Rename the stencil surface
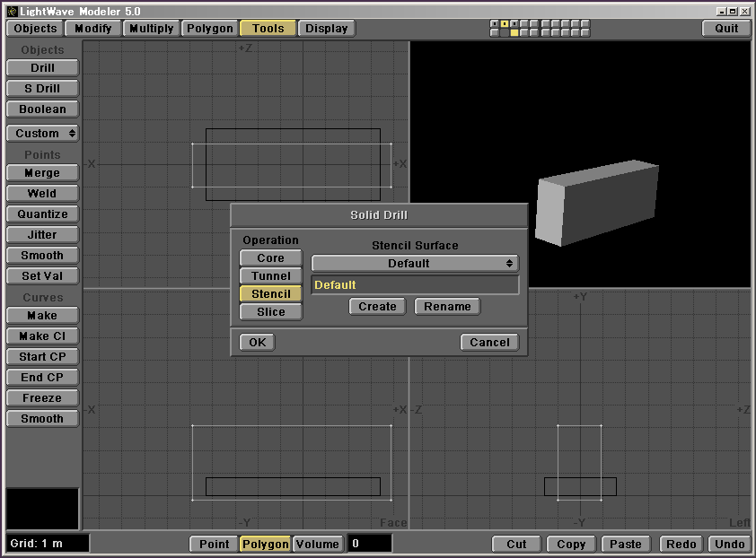The height and width of the screenshot is (558, 756). [447, 307]
